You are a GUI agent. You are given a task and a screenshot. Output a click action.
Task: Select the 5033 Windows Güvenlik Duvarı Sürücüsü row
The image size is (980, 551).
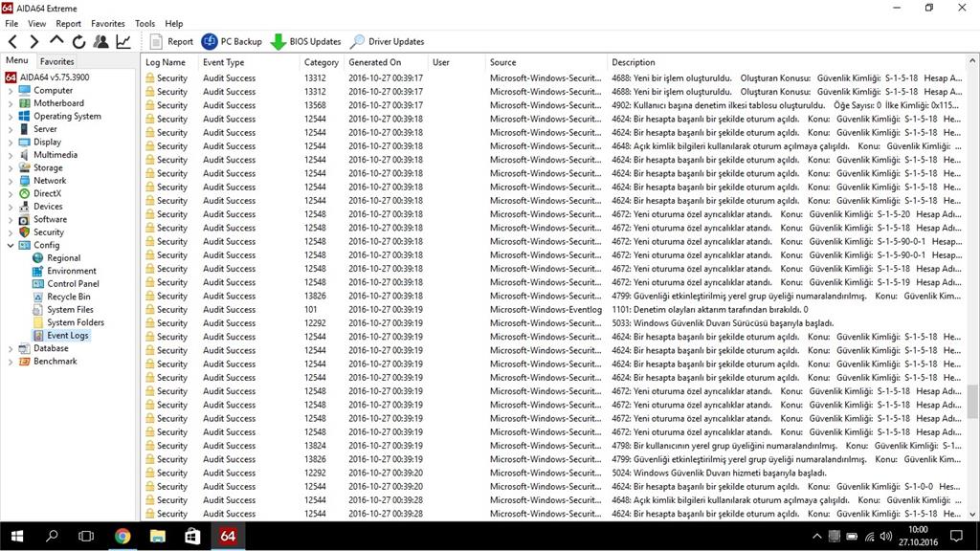click(x=554, y=323)
